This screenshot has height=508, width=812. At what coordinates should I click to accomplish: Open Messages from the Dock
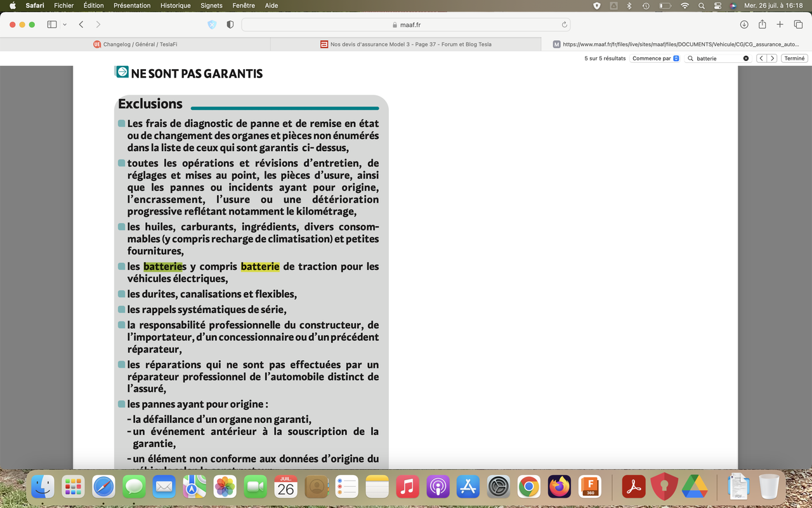134,487
